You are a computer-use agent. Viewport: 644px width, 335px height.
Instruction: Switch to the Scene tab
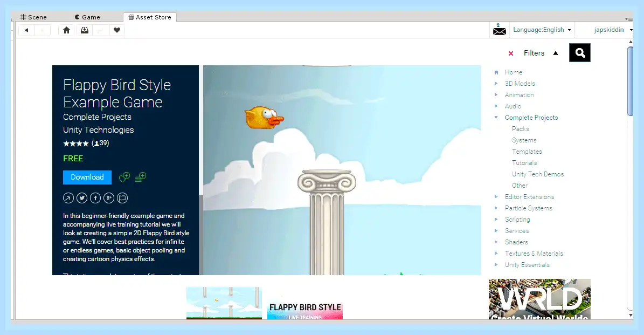[33, 17]
